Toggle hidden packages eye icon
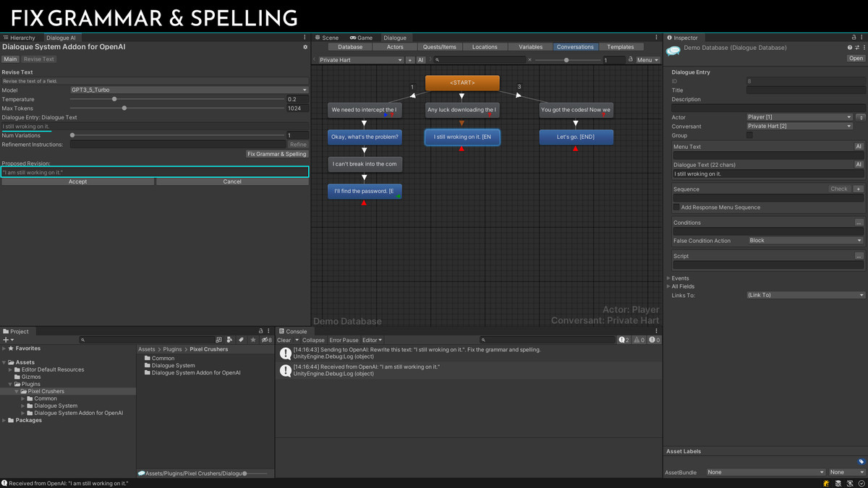868x488 pixels. pyautogui.click(x=266, y=340)
